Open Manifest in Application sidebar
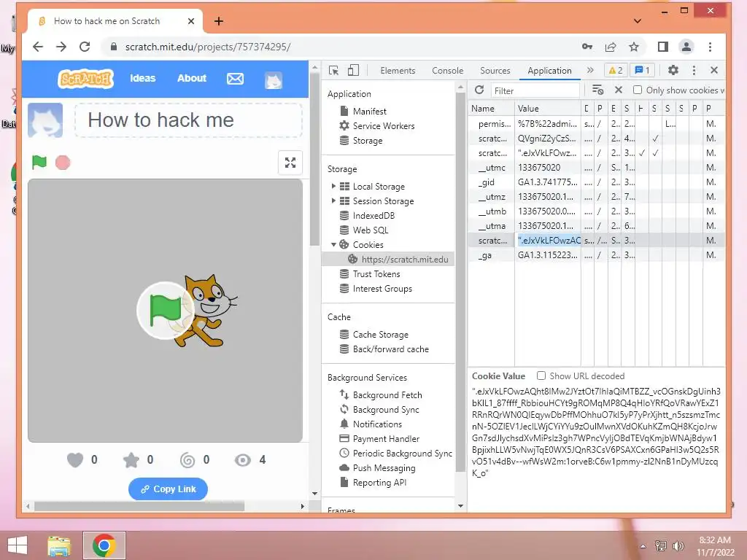747x560 pixels. tap(369, 112)
